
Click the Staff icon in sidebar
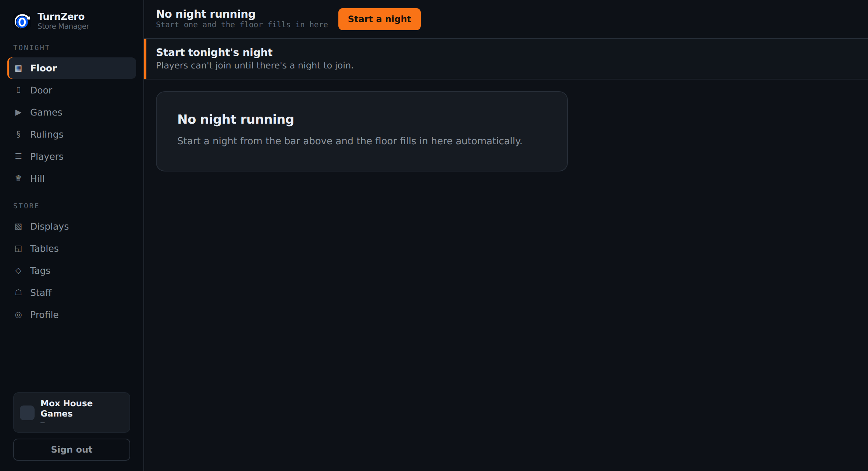coord(18,293)
